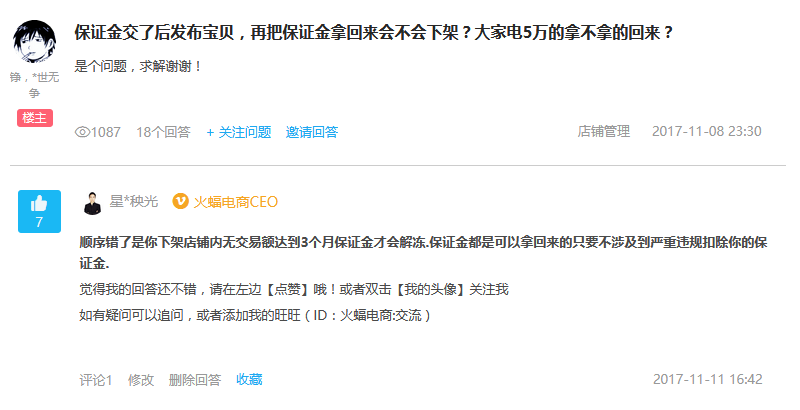
Task: Open the original poster's avatar
Action: (34, 42)
